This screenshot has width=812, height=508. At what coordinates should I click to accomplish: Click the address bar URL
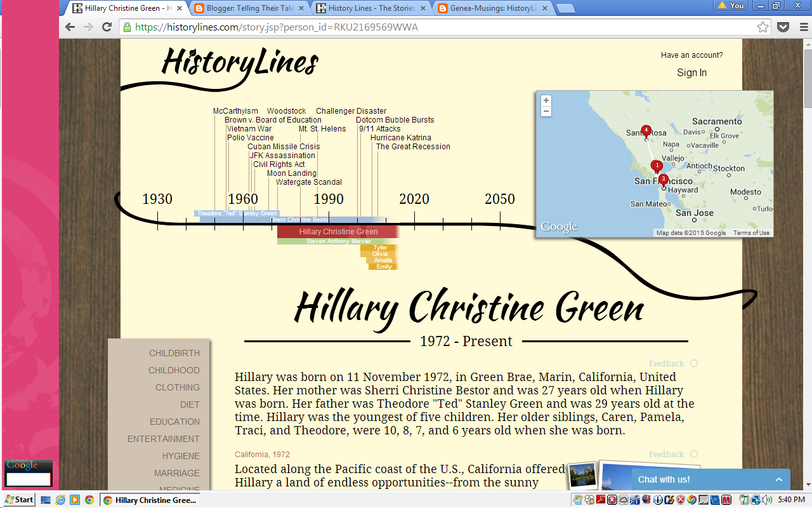[x=277, y=27]
